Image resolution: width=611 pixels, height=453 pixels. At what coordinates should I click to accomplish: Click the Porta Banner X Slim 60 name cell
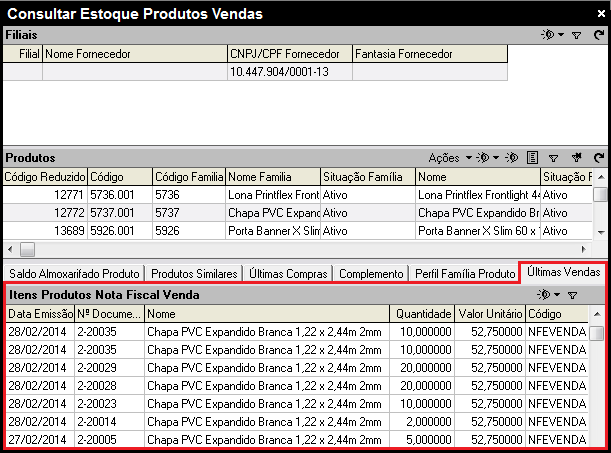(x=478, y=231)
